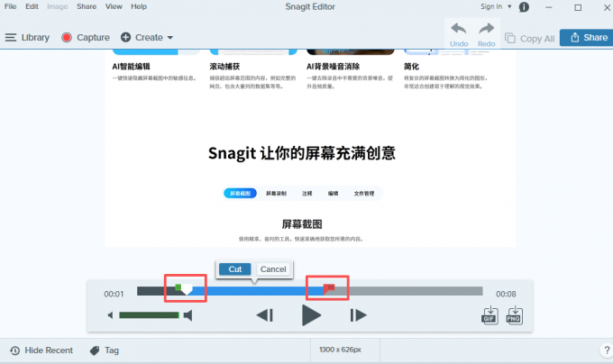The width and height of the screenshot is (613, 364).
Task: Open the File menu
Action: 11,6
